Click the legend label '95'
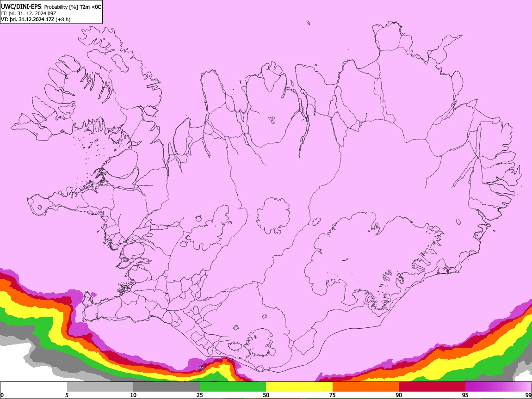 [x=465, y=395]
